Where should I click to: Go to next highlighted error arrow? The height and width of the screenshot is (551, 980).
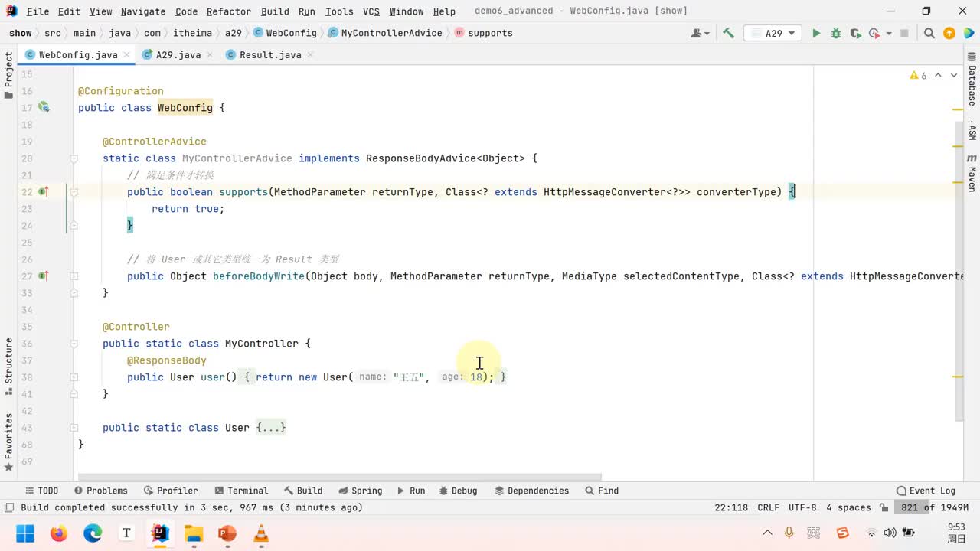pyautogui.click(x=954, y=75)
